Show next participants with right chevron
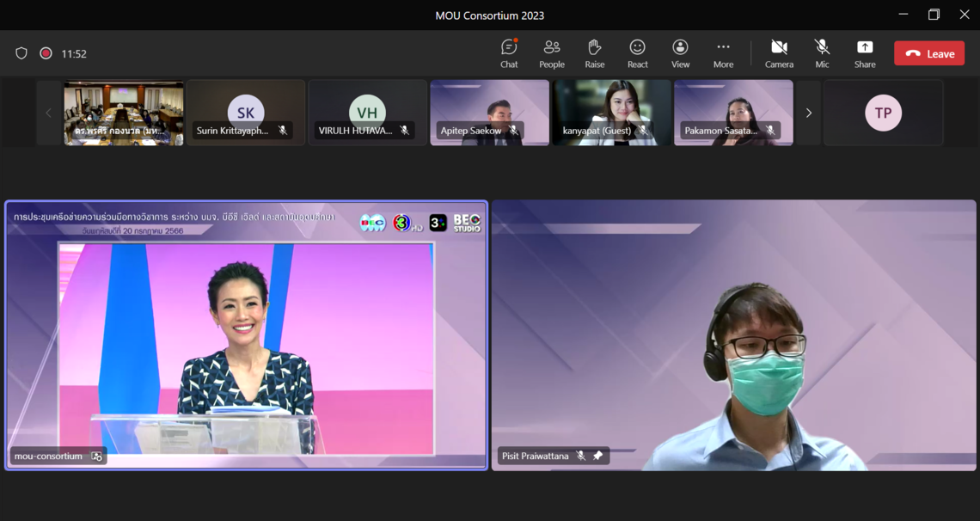This screenshot has width=980, height=521. 808,113
